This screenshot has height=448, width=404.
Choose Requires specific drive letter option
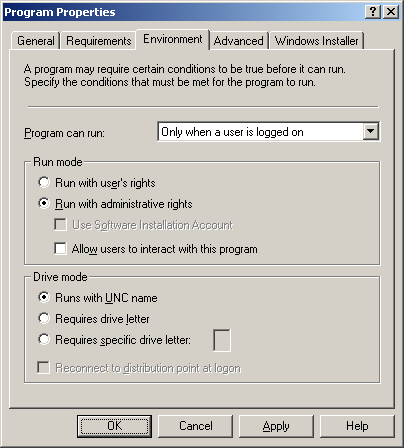pos(114,340)
